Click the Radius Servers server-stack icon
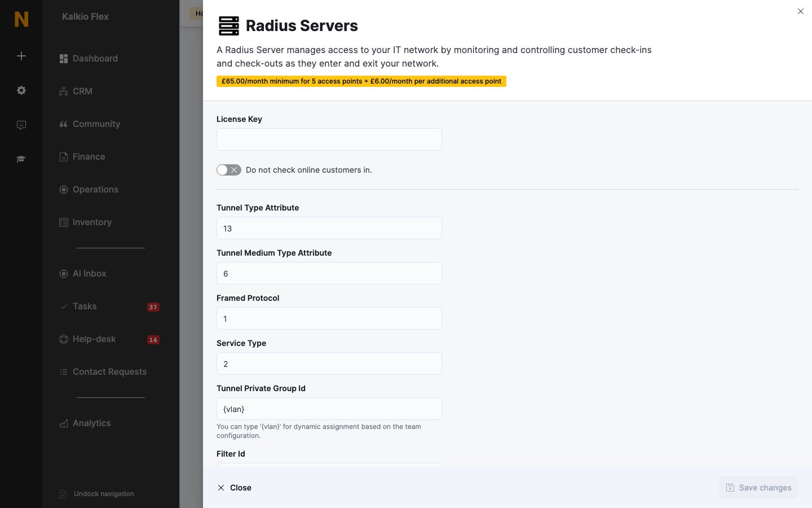The height and width of the screenshot is (508, 812). click(229, 26)
